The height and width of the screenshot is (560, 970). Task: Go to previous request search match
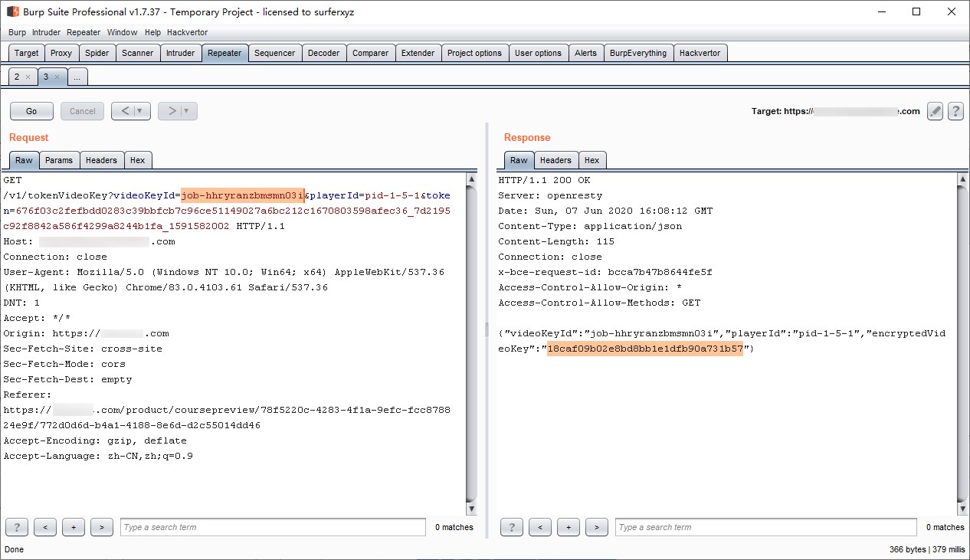[45, 527]
